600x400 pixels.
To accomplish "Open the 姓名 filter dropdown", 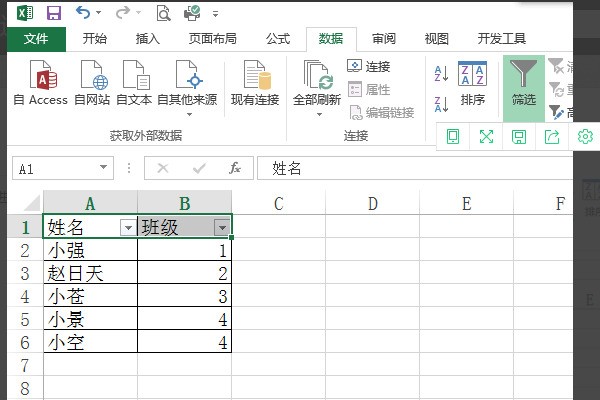I will click(128, 228).
